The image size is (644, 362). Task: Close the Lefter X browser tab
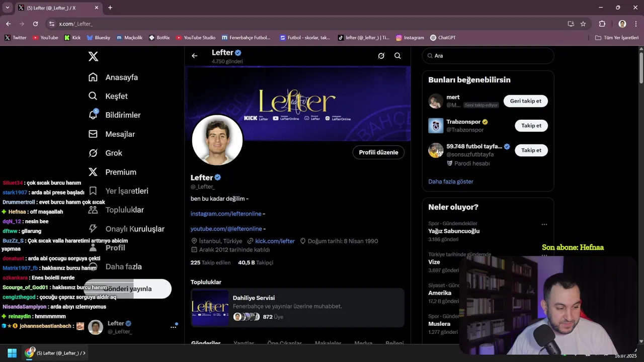coord(97,8)
